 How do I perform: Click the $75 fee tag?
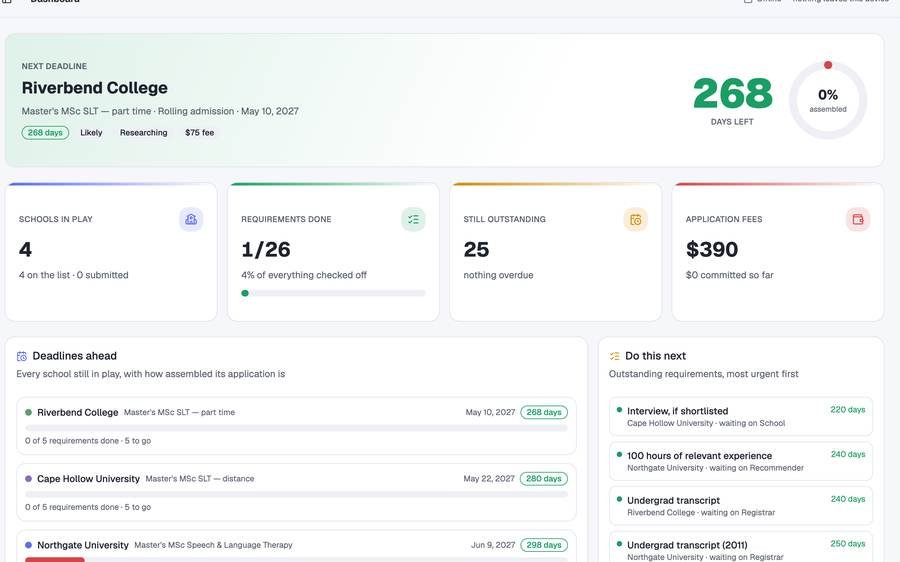(199, 133)
